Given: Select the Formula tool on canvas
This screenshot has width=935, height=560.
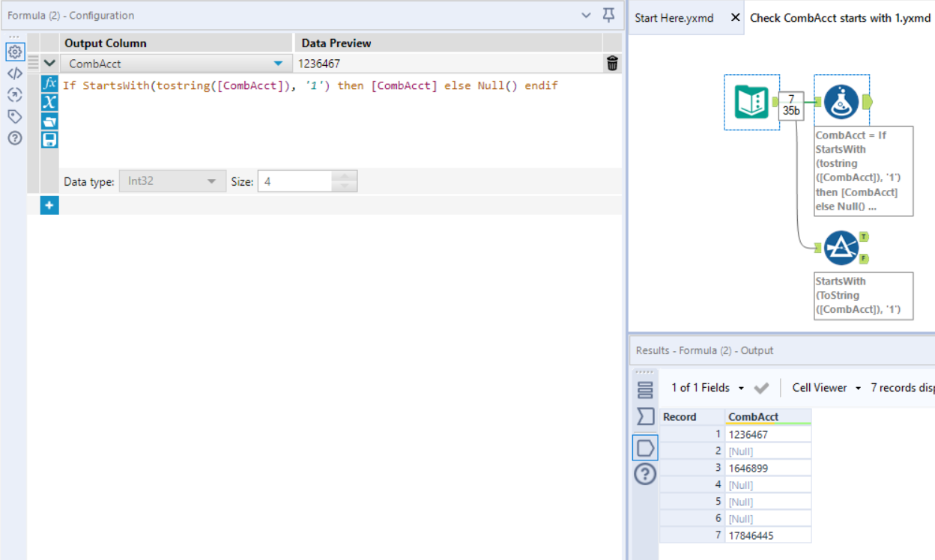Looking at the screenshot, I should tap(841, 102).
